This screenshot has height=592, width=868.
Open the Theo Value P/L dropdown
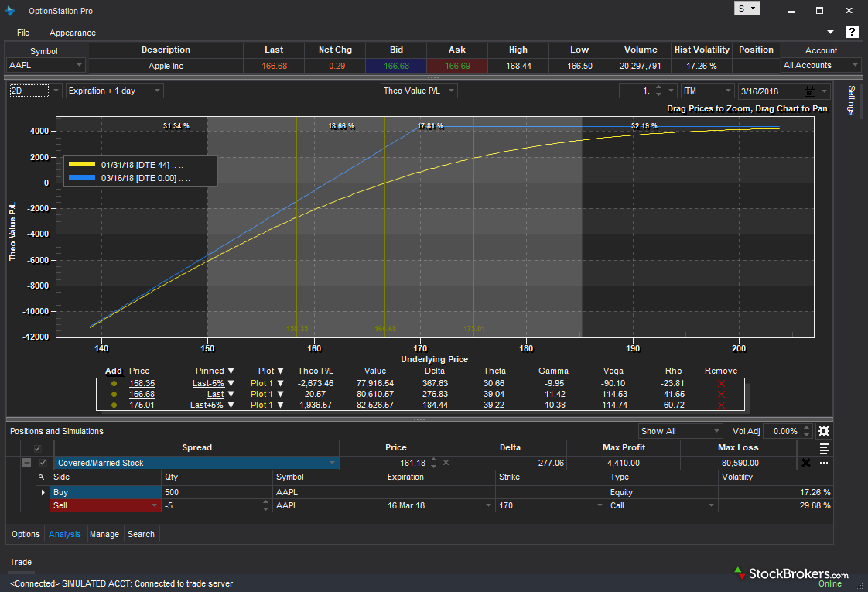(419, 91)
